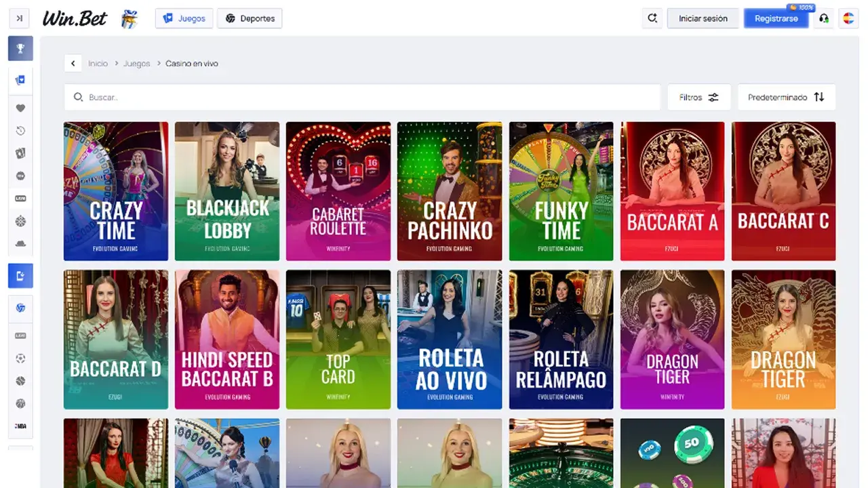Viewport: 868px width, 488px height.
Task: Open the hat icon in the sidebar
Action: (x=20, y=243)
